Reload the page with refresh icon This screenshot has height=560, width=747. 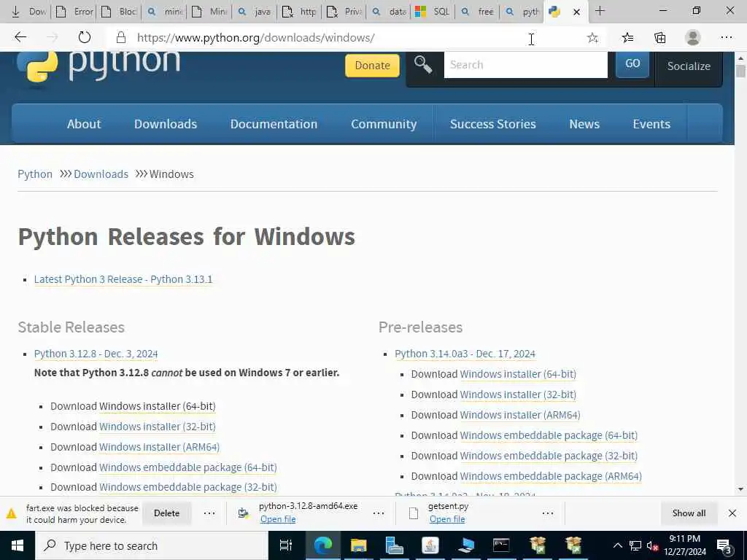pyautogui.click(x=85, y=37)
